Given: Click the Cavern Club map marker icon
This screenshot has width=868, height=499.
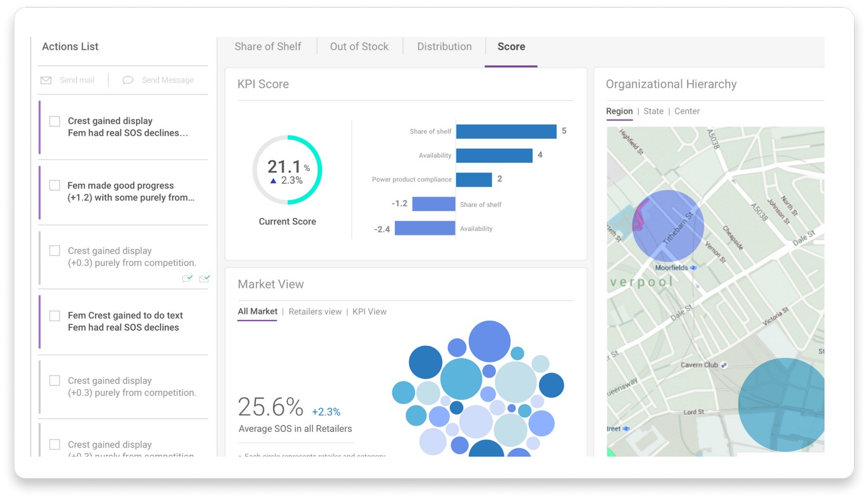Looking at the screenshot, I should coord(723,365).
